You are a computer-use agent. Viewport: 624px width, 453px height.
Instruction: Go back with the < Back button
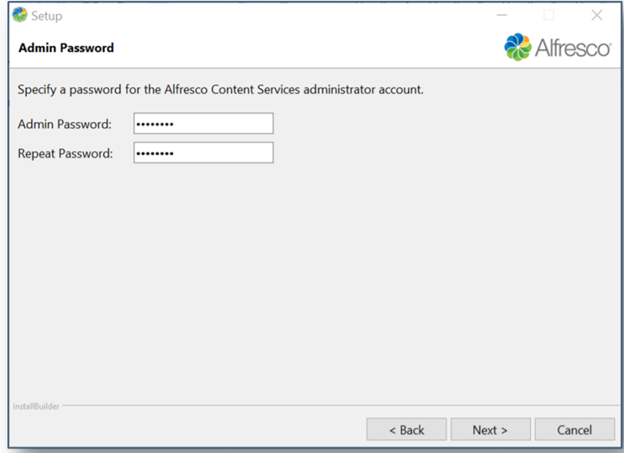[406, 429]
